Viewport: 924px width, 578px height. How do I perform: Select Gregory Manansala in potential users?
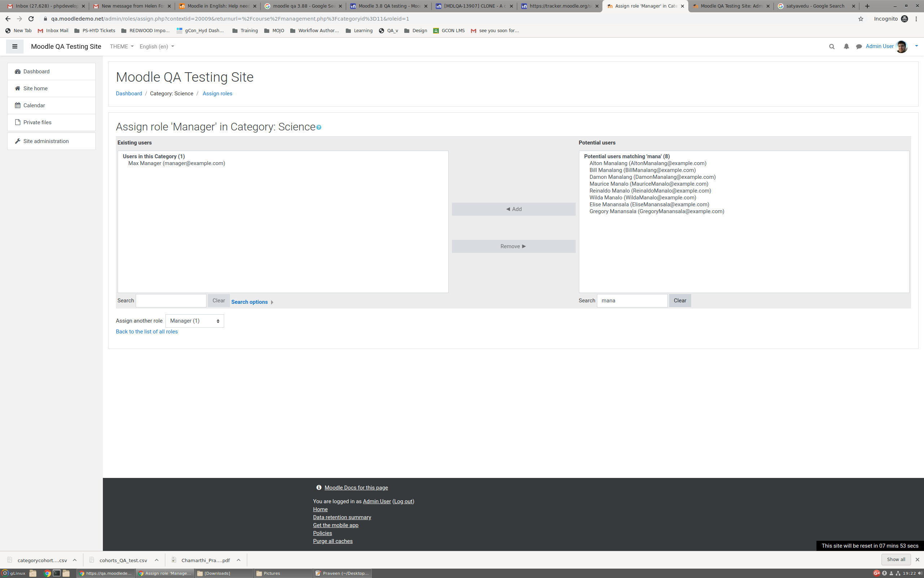tap(657, 211)
